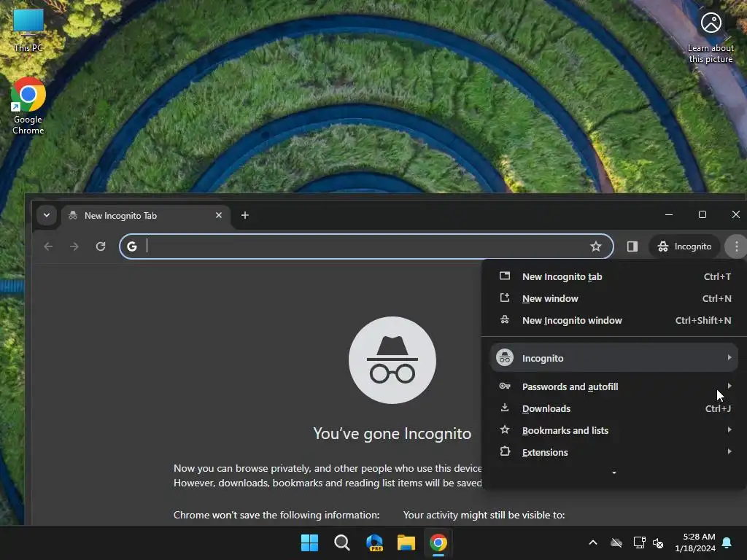Viewport: 747px width, 560px height.
Task: Open clock showing 5:28 AM
Action: [695, 542]
